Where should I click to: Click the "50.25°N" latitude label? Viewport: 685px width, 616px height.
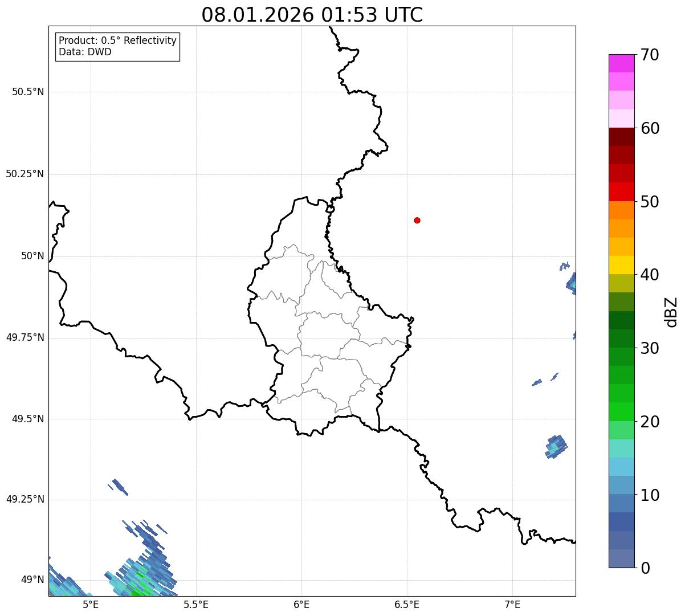coord(25,174)
